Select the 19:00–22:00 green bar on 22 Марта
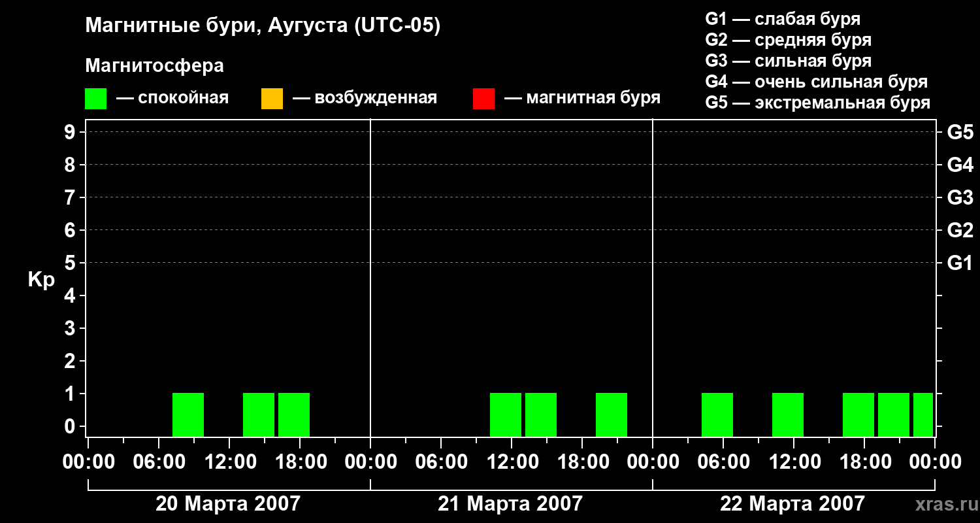 (x=894, y=414)
